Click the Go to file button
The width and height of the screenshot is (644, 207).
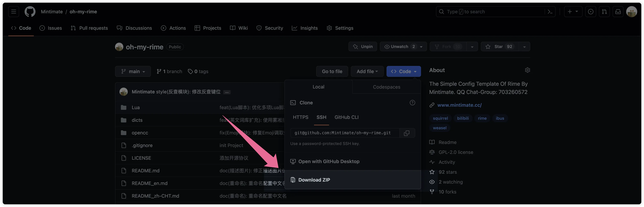click(332, 72)
